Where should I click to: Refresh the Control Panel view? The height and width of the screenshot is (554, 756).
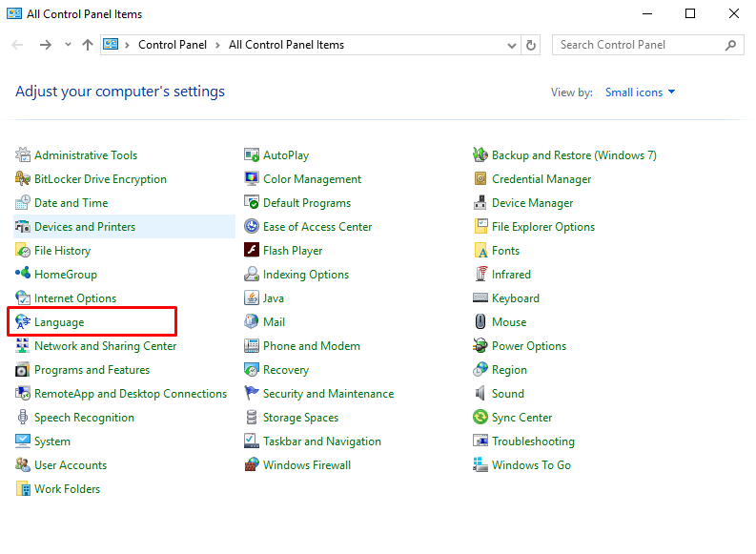coord(531,46)
